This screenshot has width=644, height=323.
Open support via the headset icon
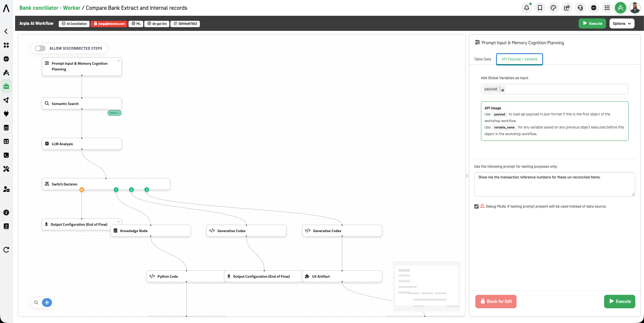(580, 8)
